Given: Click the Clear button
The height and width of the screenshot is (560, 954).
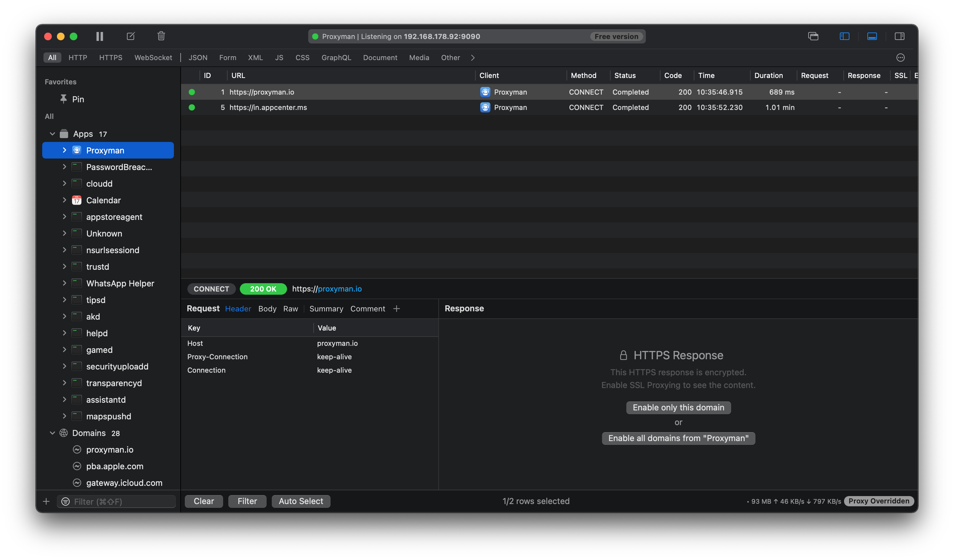Looking at the screenshot, I should [x=204, y=501].
